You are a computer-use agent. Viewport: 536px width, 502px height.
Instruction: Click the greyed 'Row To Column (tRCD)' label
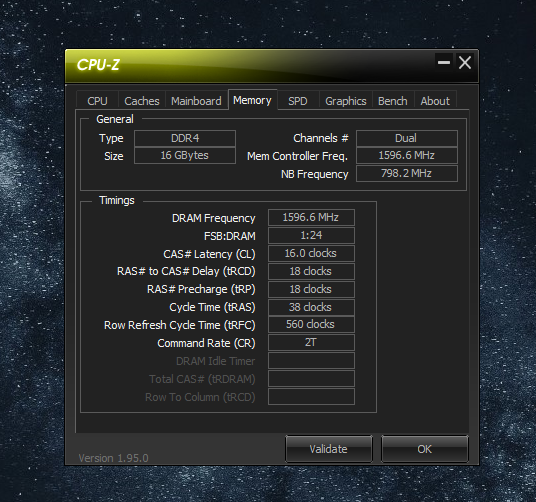click(200, 397)
